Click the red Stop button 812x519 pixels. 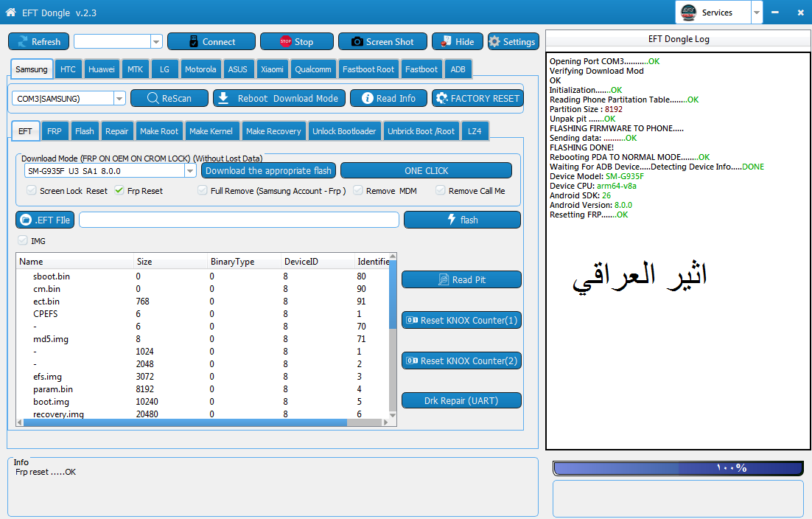[x=297, y=41]
